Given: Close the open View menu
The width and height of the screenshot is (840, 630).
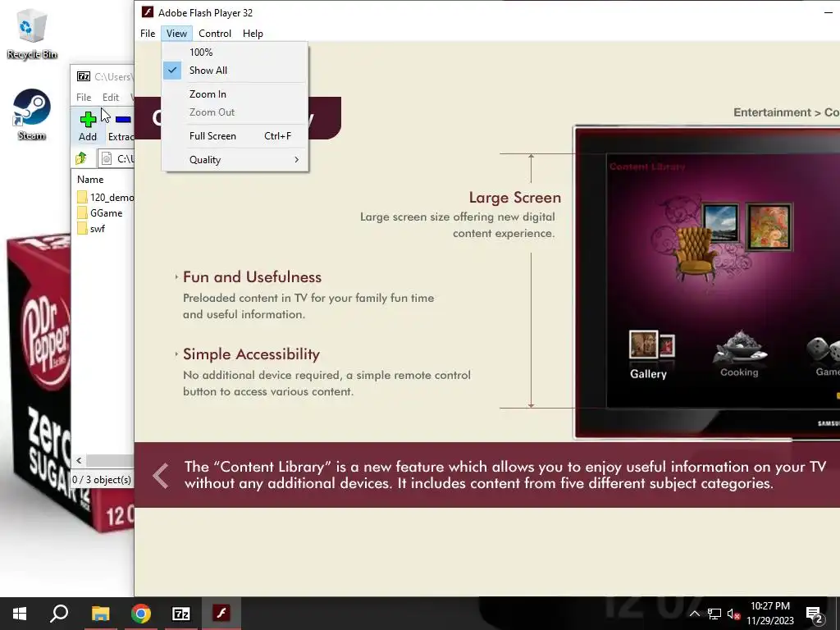Looking at the screenshot, I should [176, 33].
